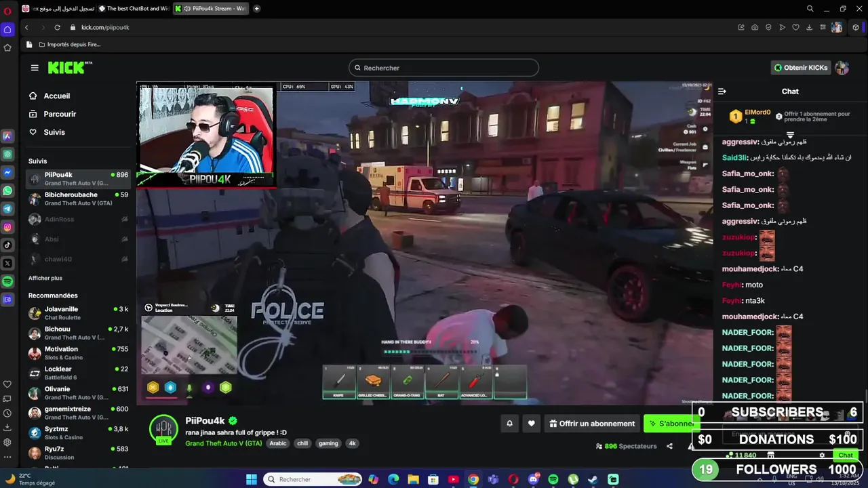Screen dimensions: 868x488
Task: Reload the kick.com page
Action: (57, 27)
